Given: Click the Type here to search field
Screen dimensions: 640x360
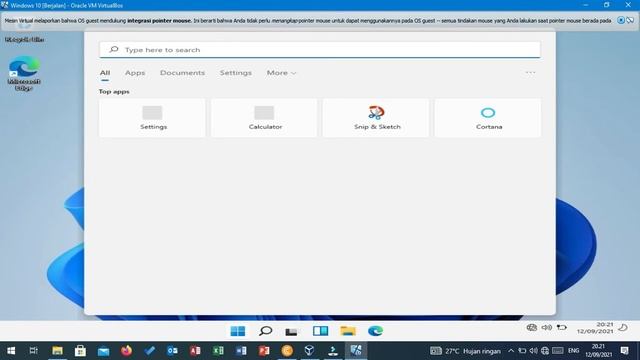Looking at the screenshot, I should pyautogui.click(x=320, y=50).
